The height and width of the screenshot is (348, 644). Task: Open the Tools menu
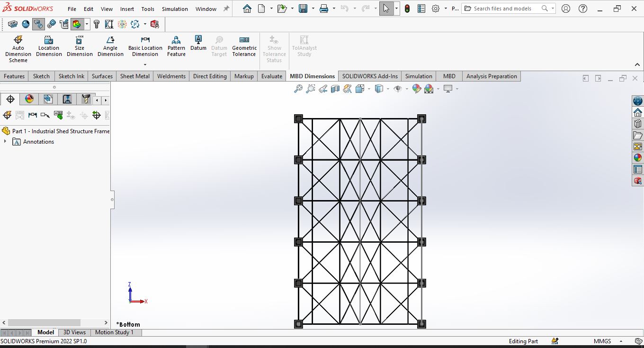click(148, 9)
